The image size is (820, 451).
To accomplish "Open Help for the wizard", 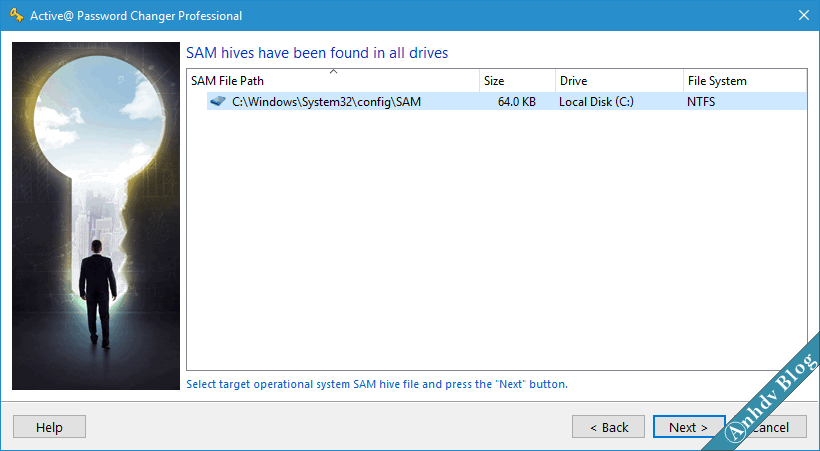I will pos(49,427).
